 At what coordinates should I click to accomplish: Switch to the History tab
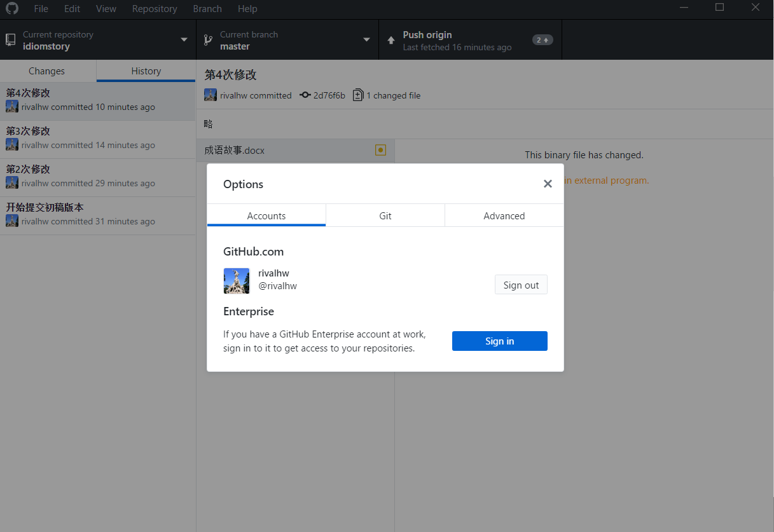tap(146, 71)
